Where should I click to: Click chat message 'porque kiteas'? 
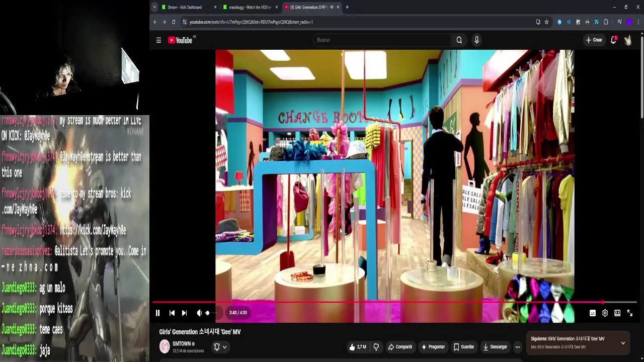click(x=56, y=309)
